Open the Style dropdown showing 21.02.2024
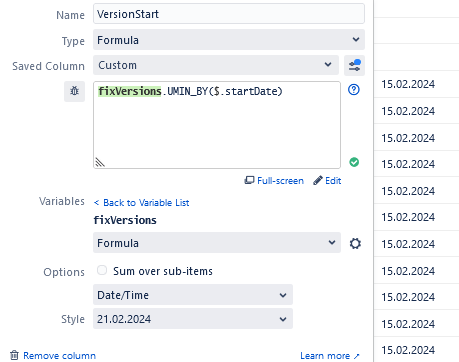The width and height of the screenshot is (459, 362). click(x=193, y=319)
